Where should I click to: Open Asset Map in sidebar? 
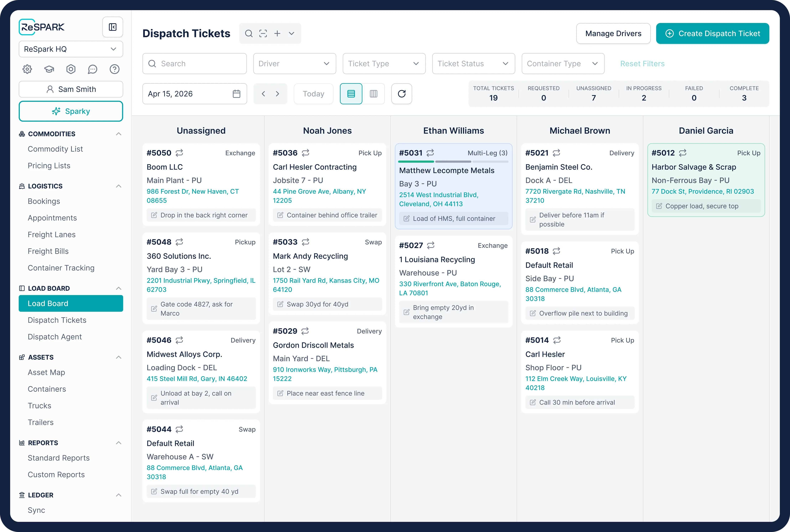(46, 372)
